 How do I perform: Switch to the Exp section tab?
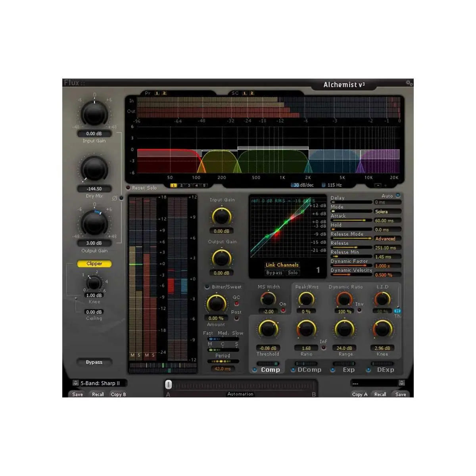[x=349, y=369]
